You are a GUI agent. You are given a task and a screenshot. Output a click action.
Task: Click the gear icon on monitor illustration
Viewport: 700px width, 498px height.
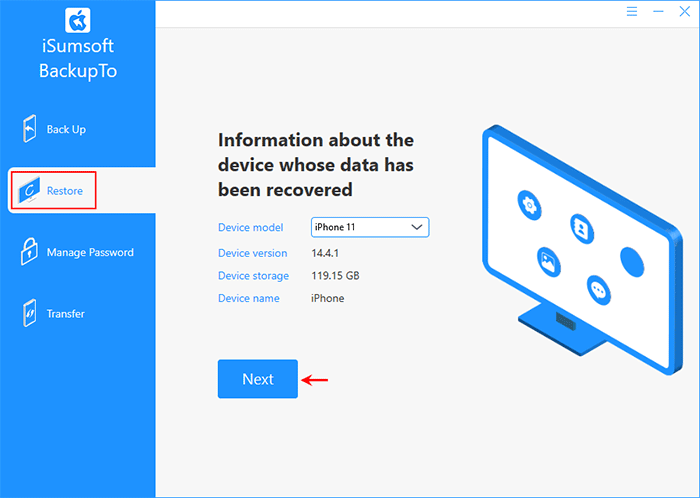[x=529, y=205]
